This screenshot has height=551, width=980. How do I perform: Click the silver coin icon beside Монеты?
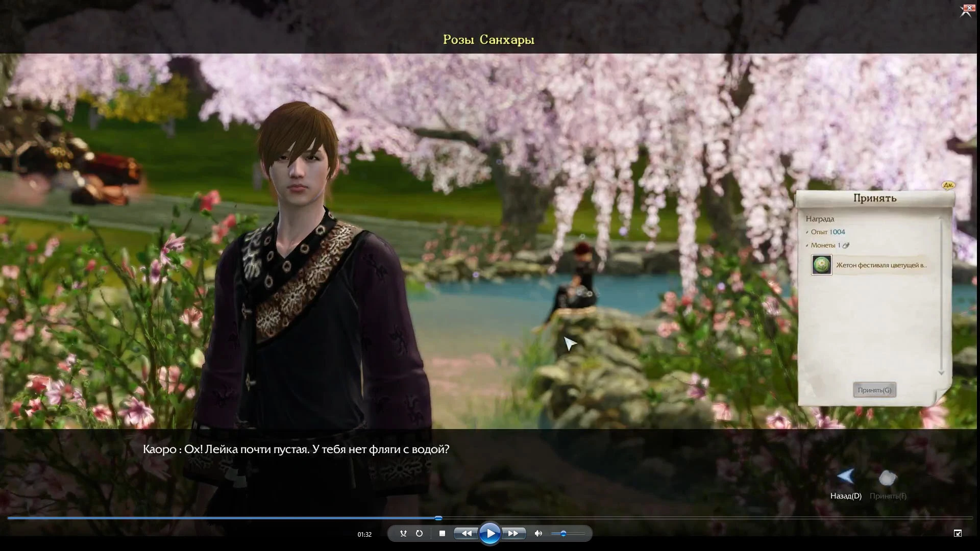pyautogui.click(x=846, y=245)
